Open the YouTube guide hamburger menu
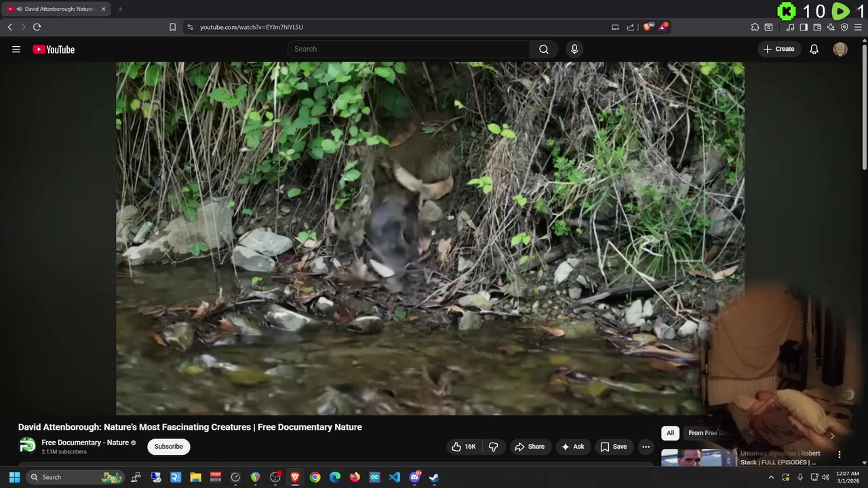Image resolution: width=868 pixels, height=488 pixels. pos(16,49)
